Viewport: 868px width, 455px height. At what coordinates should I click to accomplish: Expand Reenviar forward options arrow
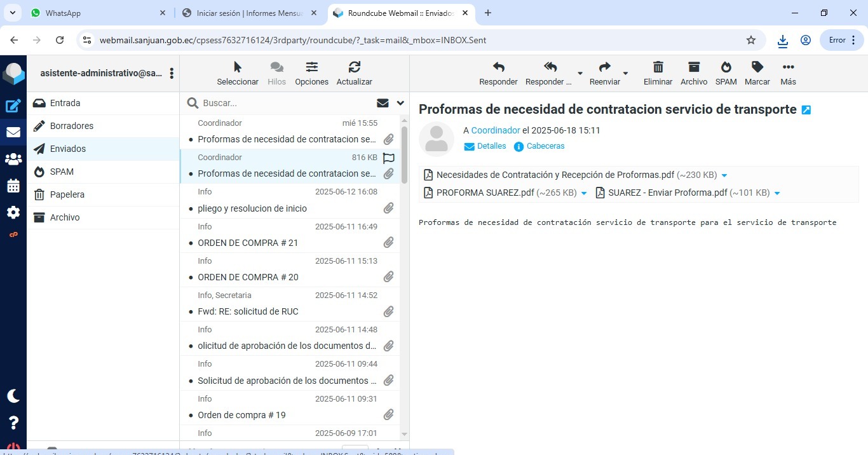tap(625, 74)
